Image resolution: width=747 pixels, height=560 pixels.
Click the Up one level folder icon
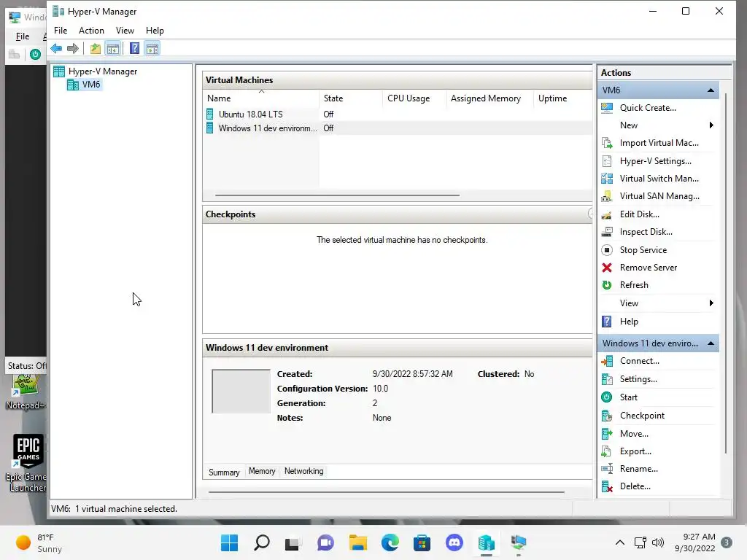click(96, 49)
